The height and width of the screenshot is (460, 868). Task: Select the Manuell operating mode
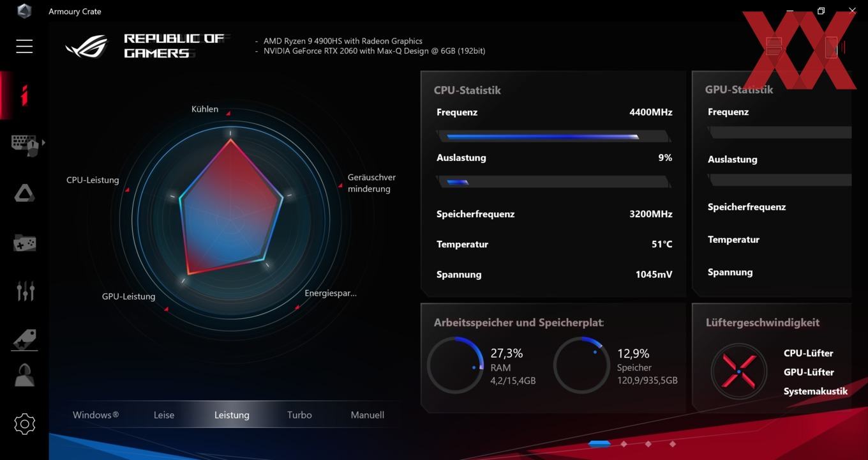tap(368, 415)
